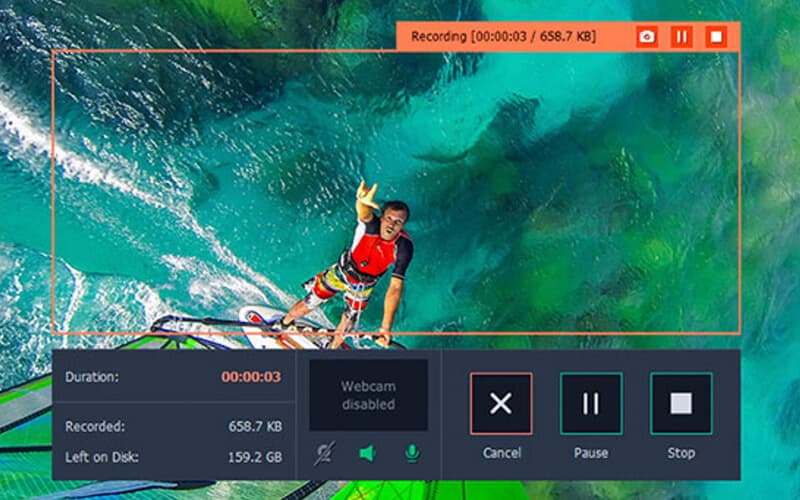This screenshot has height=500, width=800.
Task: Take a screenshot with the camera icon
Action: tap(647, 37)
